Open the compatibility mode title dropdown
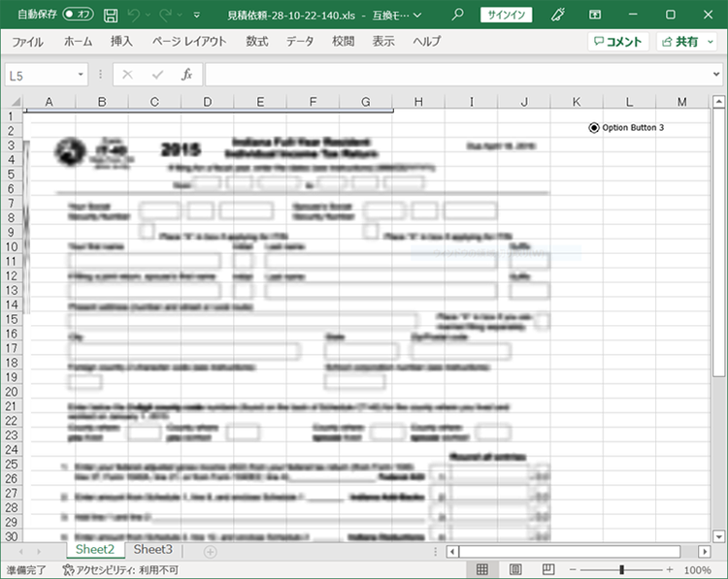The image size is (728, 579). (417, 16)
